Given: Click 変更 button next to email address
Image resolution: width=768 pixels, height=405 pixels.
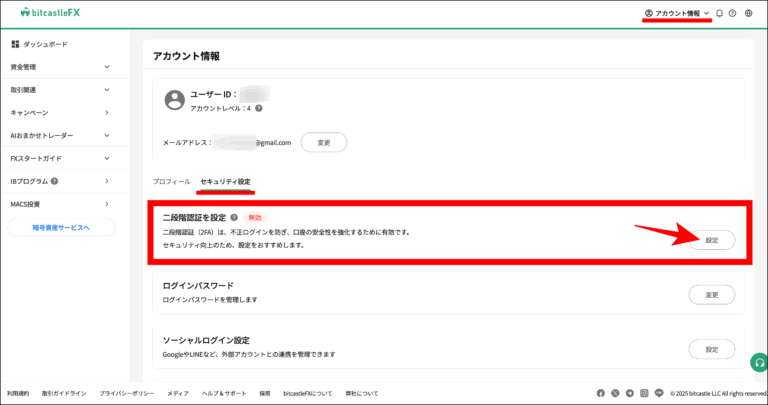Looking at the screenshot, I should click(324, 143).
